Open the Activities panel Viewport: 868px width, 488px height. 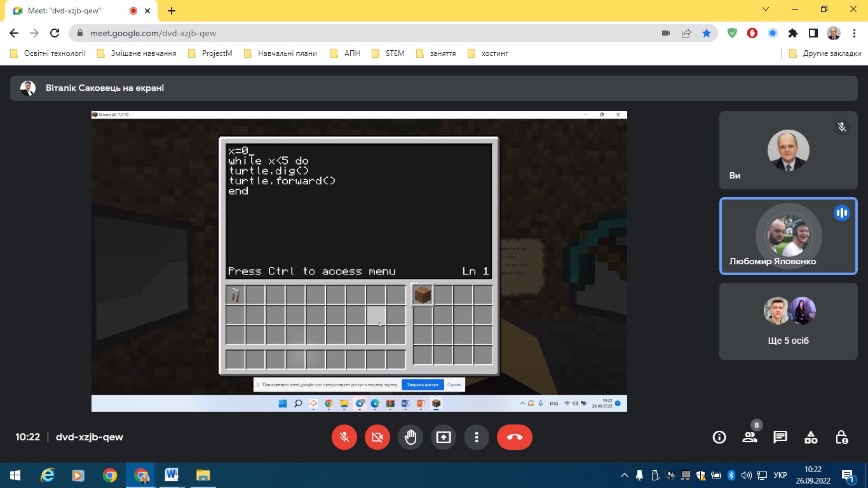(x=811, y=437)
